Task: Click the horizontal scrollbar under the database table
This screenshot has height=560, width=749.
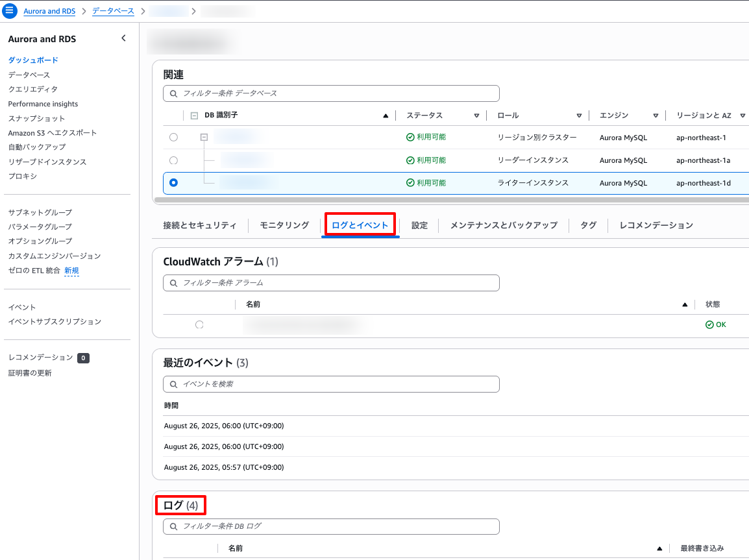Action: pyautogui.click(x=451, y=200)
